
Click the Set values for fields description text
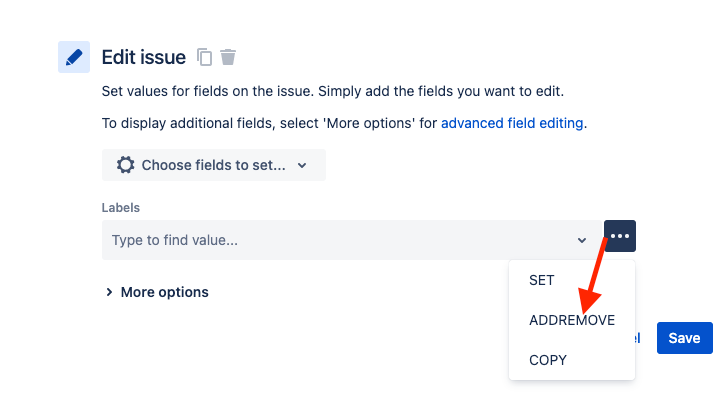(332, 91)
